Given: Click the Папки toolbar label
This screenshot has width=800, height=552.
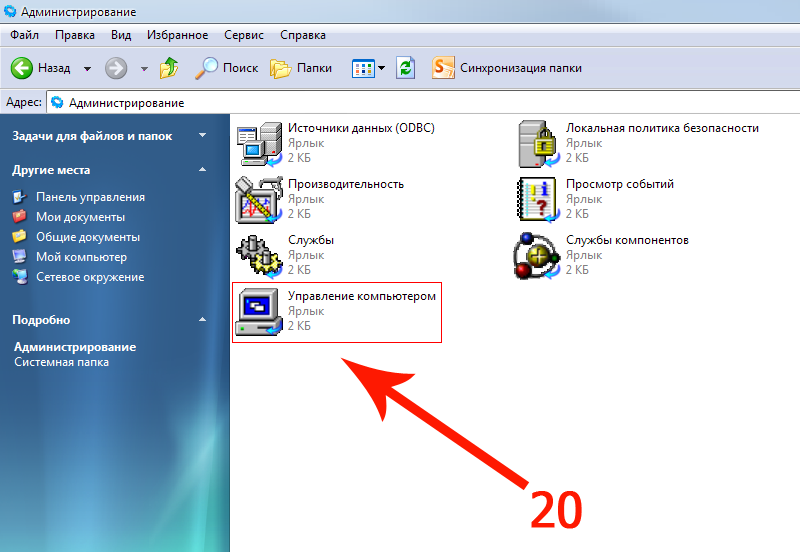Looking at the screenshot, I should tap(314, 68).
